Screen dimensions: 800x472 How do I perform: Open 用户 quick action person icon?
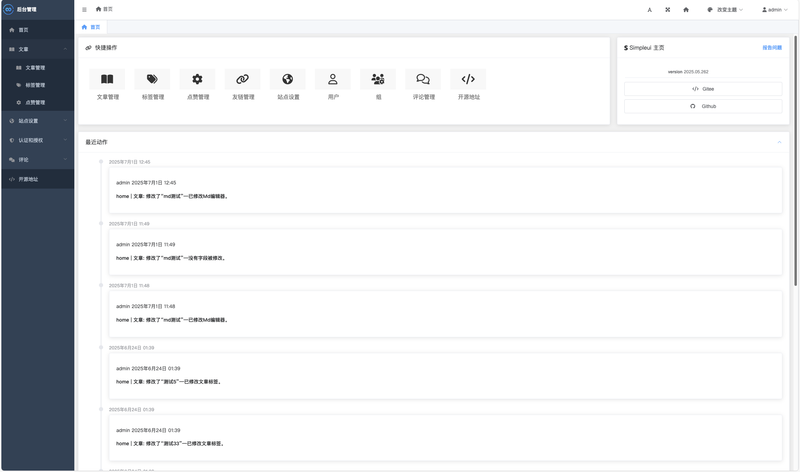[x=333, y=79]
